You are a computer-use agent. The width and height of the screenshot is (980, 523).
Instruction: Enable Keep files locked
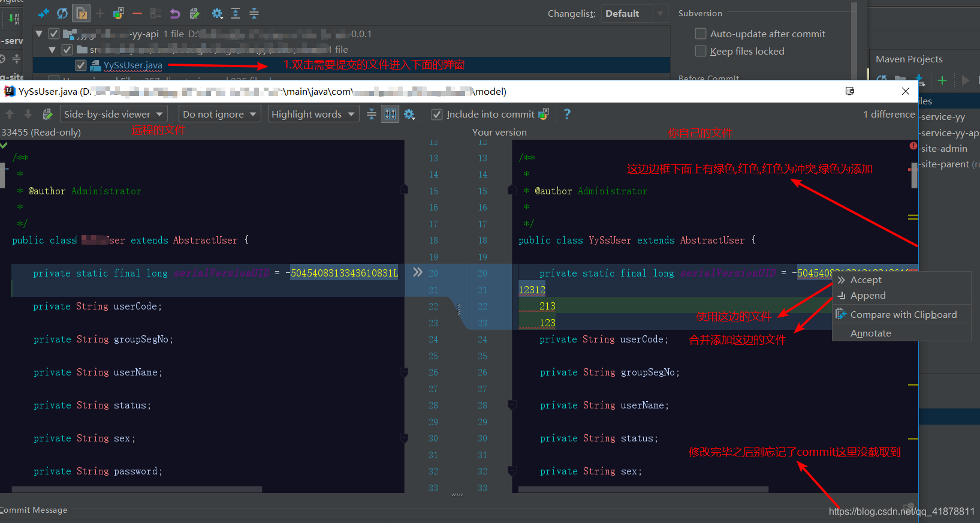(x=700, y=51)
